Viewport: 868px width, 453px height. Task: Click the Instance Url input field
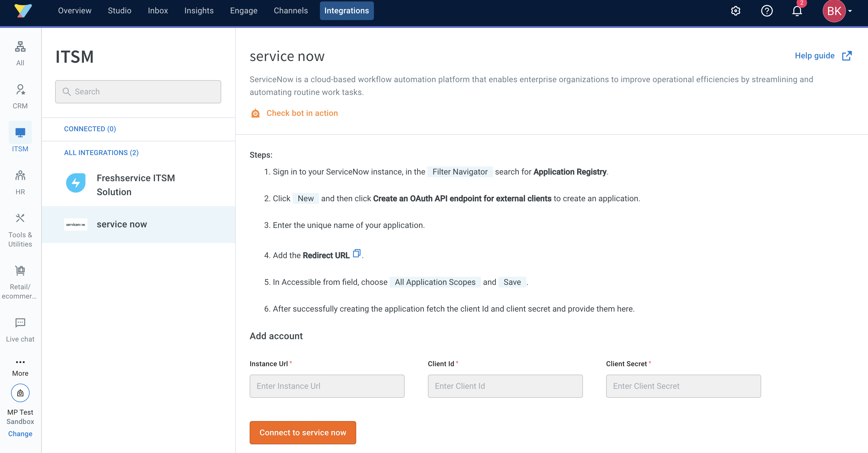(327, 386)
